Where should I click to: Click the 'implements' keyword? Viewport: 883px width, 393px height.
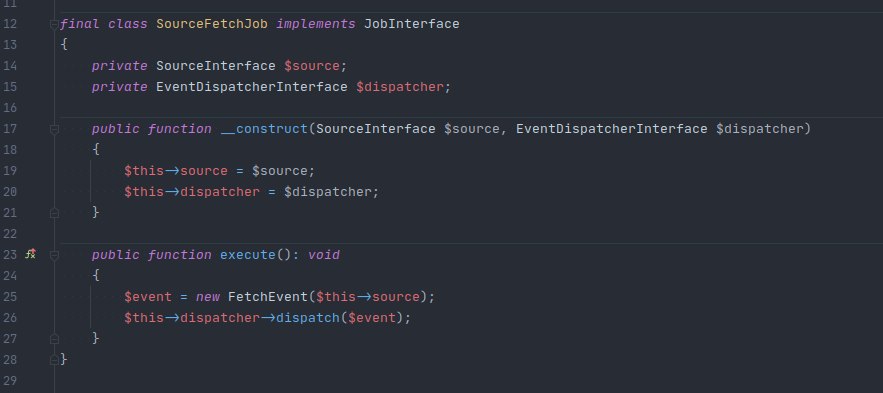click(x=316, y=24)
